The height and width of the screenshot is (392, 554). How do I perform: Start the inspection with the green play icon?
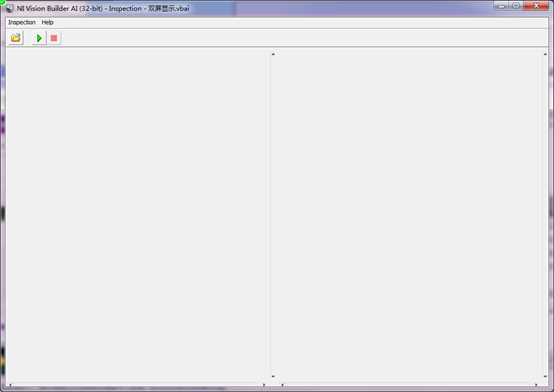(x=39, y=38)
